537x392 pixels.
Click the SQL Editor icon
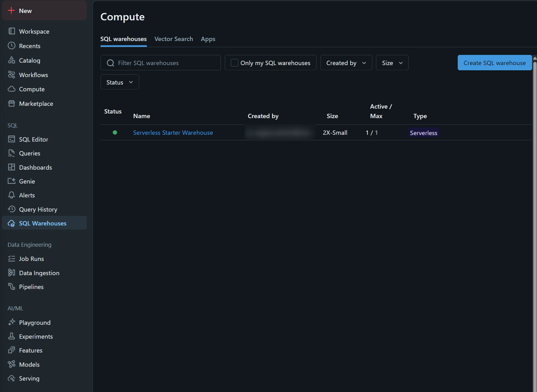(11, 139)
